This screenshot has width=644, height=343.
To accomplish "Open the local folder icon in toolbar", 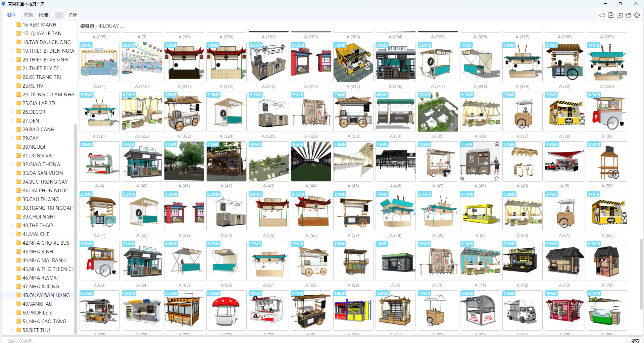I will (x=628, y=15).
